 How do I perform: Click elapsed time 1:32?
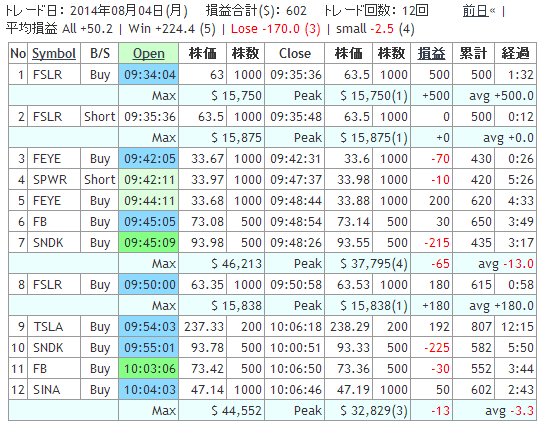click(x=520, y=75)
